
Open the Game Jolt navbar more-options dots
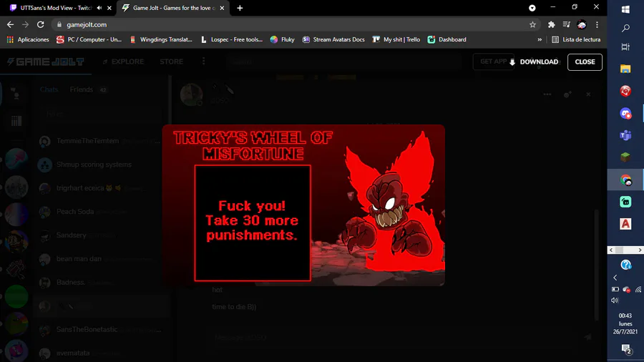(x=204, y=62)
